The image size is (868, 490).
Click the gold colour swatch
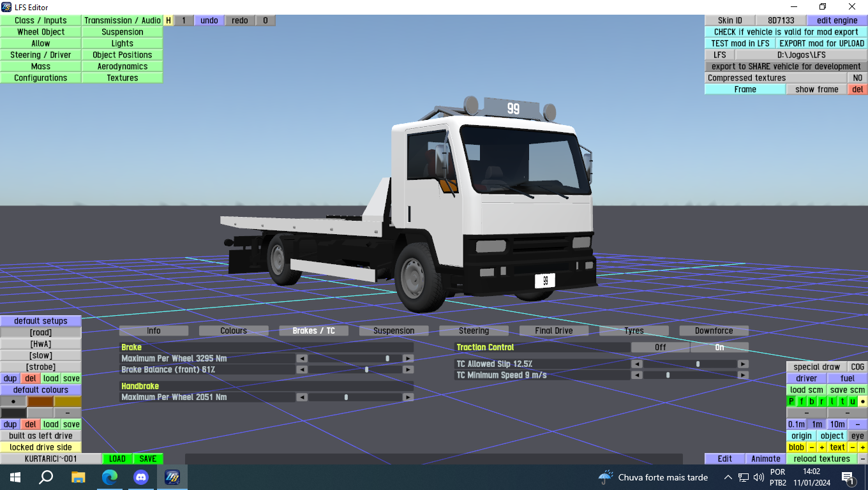[x=68, y=401]
